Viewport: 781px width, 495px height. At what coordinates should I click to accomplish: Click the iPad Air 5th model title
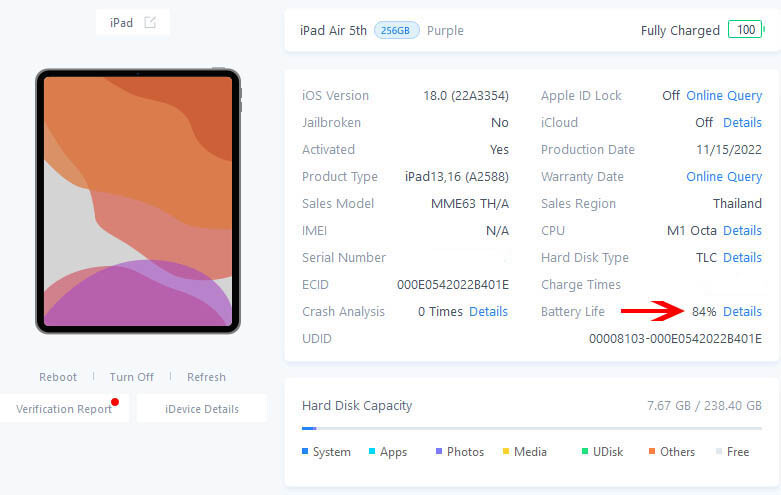[x=333, y=31]
